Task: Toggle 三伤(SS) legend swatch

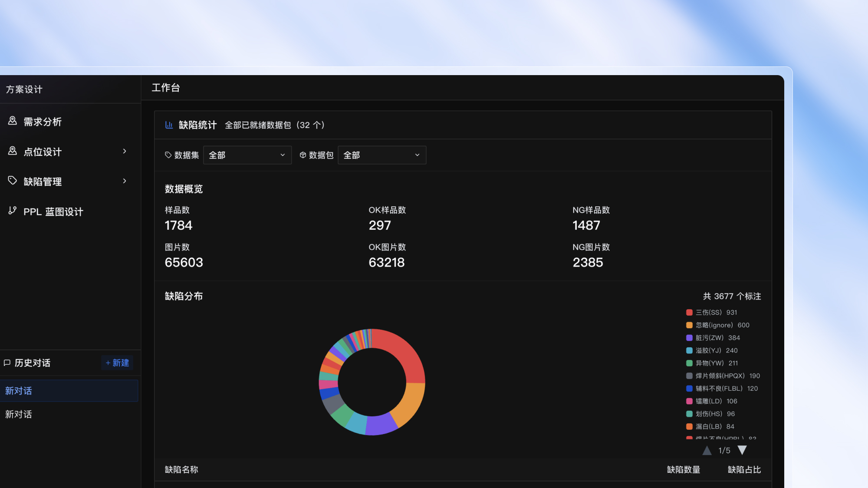Action: click(689, 313)
